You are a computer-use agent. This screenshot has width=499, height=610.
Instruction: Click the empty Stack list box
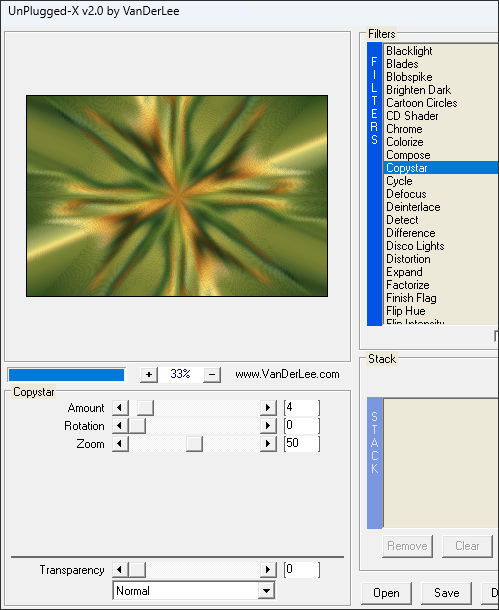(x=441, y=463)
